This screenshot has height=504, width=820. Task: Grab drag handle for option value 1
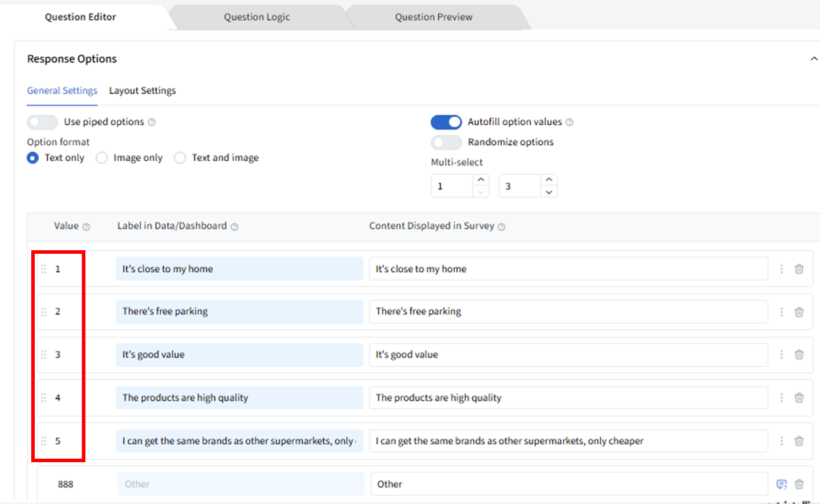[44, 269]
